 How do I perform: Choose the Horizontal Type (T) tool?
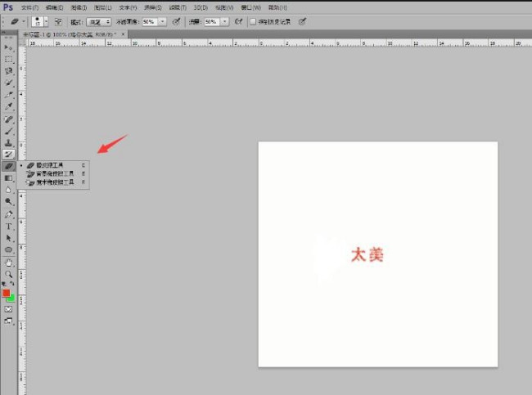click(x=9, y=226)
